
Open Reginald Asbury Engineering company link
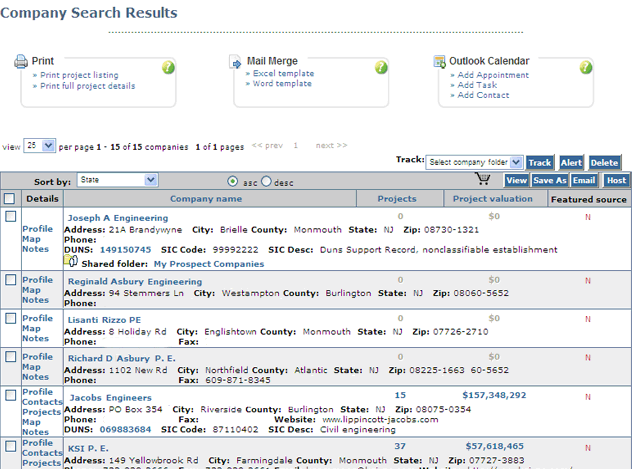click(135, 282)
